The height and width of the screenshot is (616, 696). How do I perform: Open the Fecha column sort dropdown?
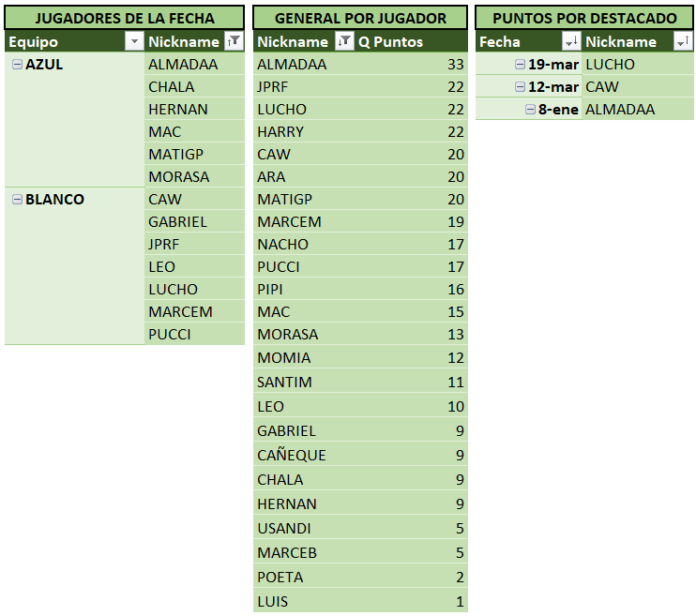[570, 41]
